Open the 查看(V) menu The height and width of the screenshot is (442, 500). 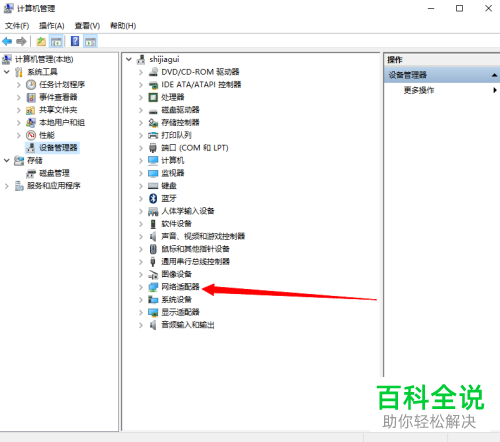click(x=87, y=26)
